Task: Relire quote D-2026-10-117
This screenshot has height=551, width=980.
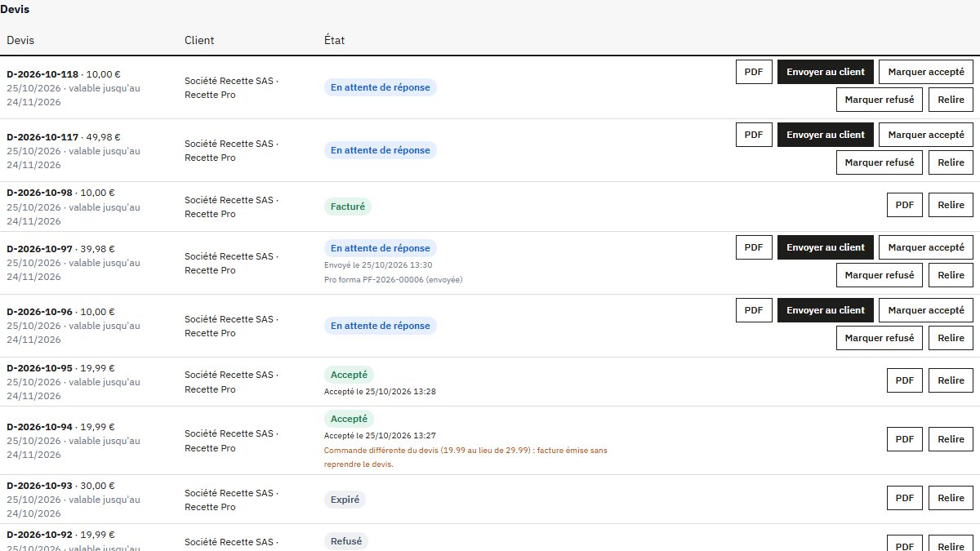Action: coord(951,162)
